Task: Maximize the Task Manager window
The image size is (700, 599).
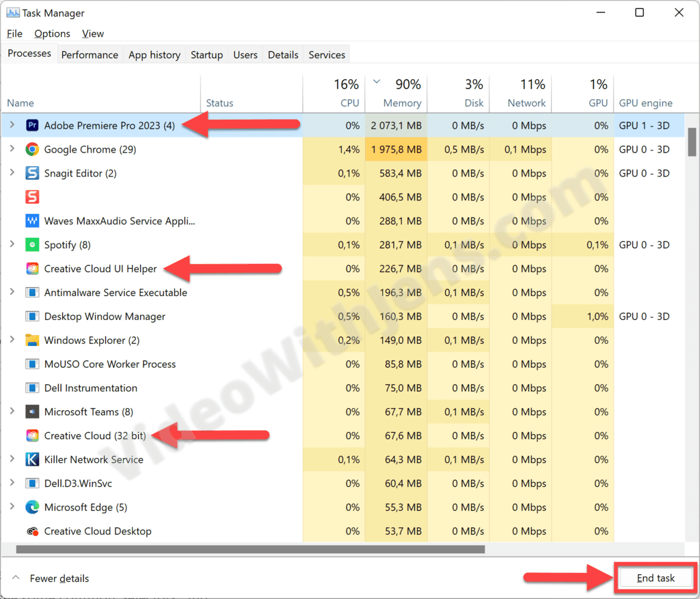Action: click(x=639, y=12)
